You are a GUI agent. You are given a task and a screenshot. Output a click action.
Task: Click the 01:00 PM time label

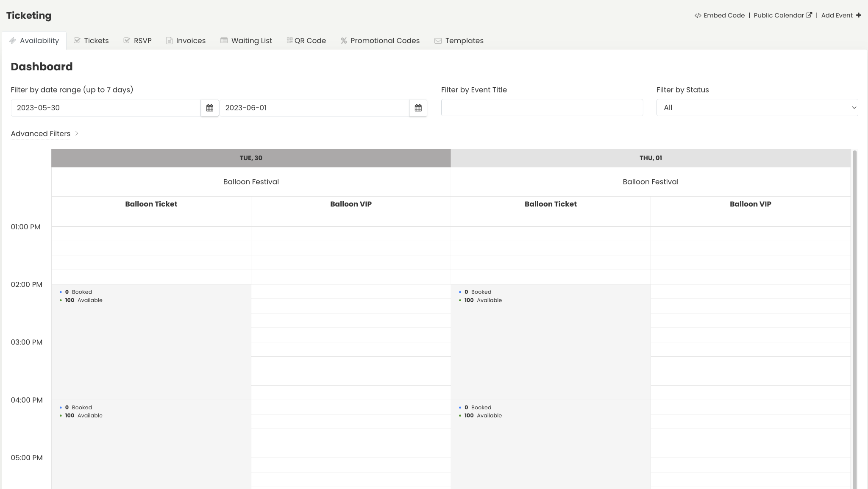26,227
